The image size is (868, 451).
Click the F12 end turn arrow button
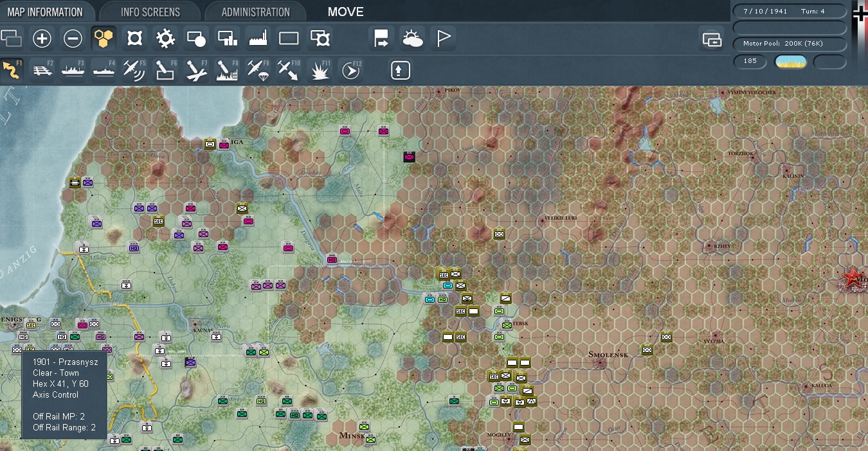pyautogui.click(x=350, y=70)
